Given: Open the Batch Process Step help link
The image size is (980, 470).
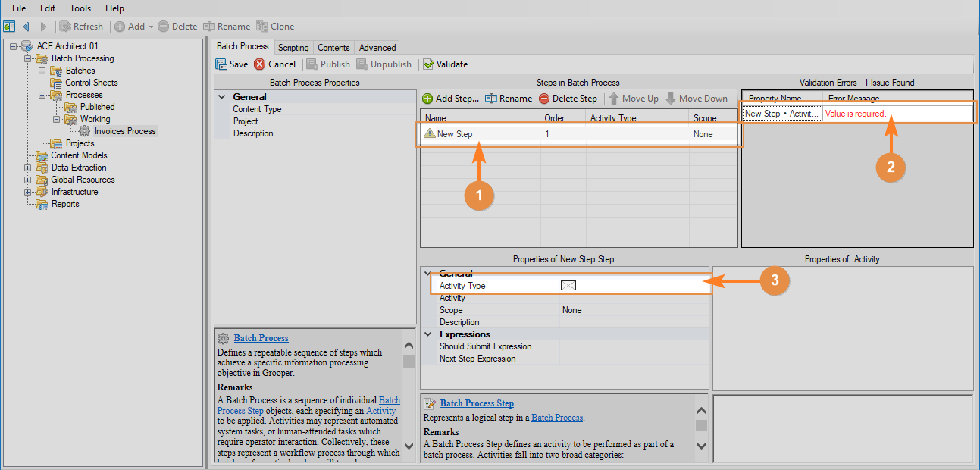Looking at the screenshot, I should pyautogui.click(x=477, y=403).
